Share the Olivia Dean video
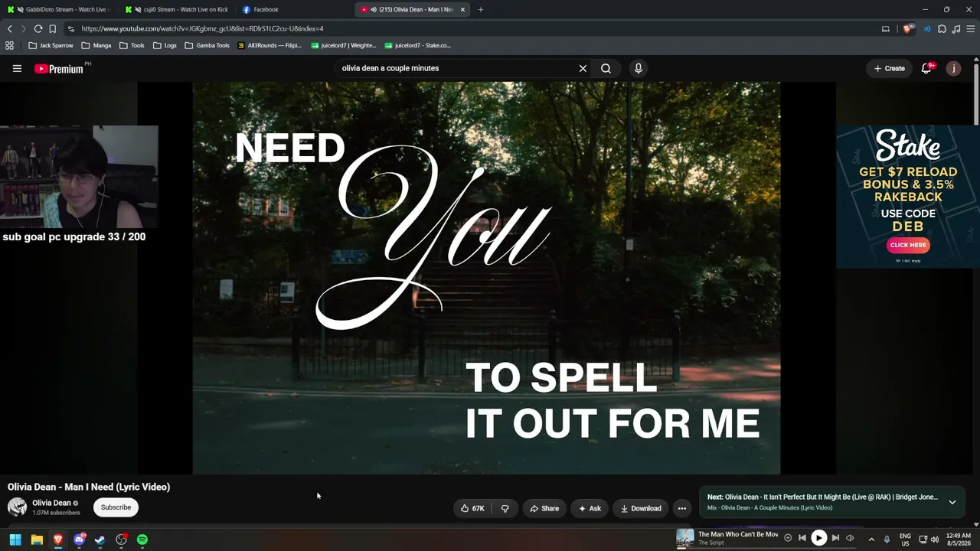This screenshot has height=551, width=980. tap(544, 508)
